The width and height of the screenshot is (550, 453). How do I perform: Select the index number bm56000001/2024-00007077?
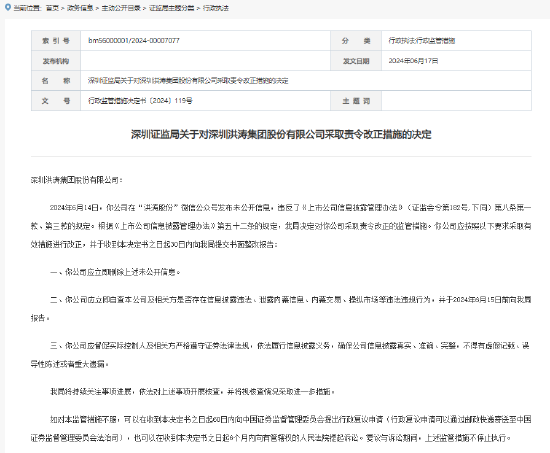click(x=134, y=41)
